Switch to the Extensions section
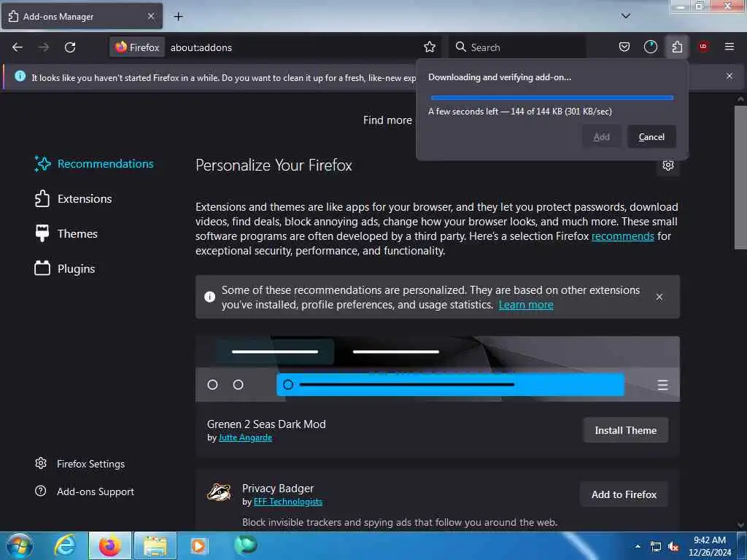 [74, 198]
